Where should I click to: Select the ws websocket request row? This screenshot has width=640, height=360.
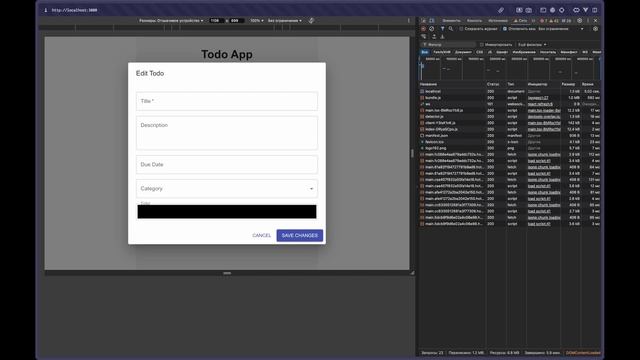click(509, 104)
